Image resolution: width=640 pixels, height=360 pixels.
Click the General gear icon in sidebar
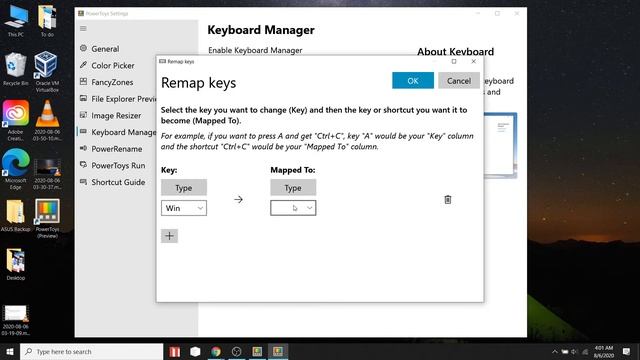tap(83, 48)
